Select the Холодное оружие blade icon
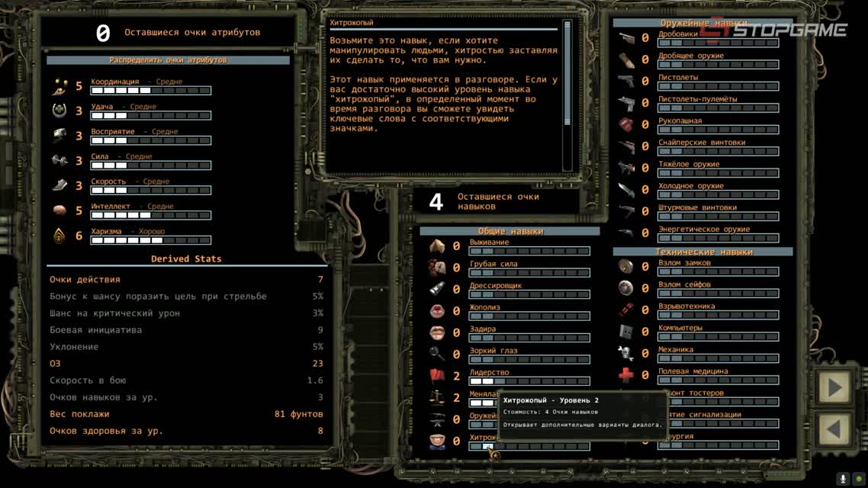 point(626,190)
